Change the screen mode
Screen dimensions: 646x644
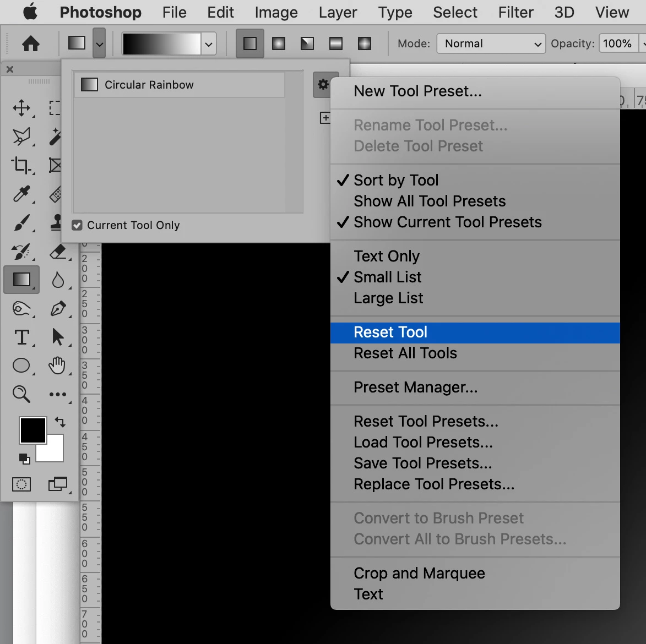click(58, 484)
